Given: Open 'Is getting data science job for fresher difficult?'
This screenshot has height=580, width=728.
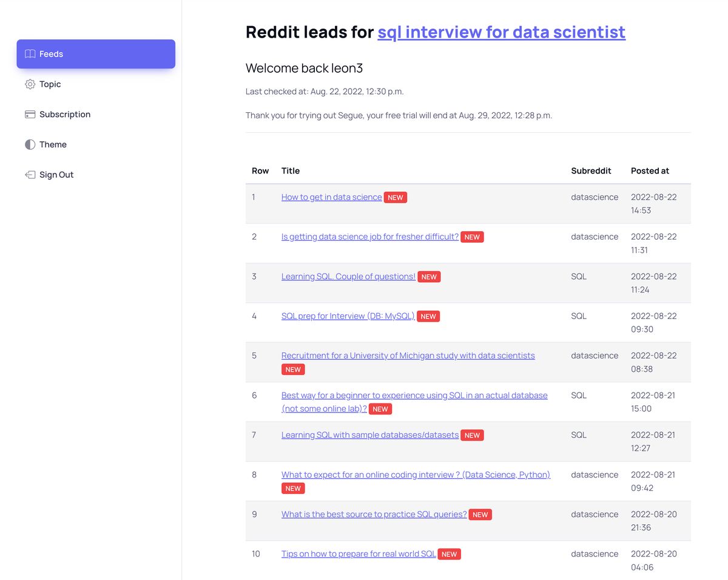Looking at the screenshot, I should [x=369, y=237].
